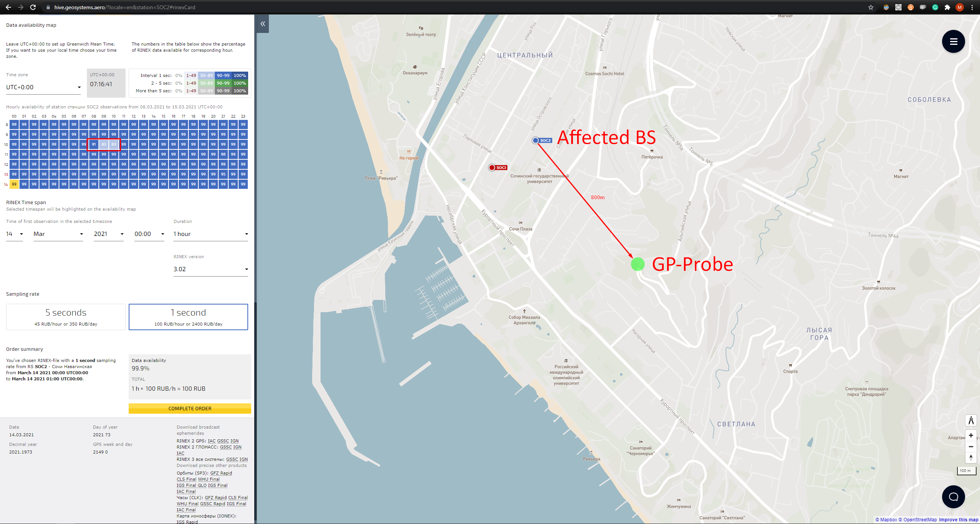Click the 100% swatch in Interval 1 sec legend
This screenshot has width=980, height=524.
240,76
